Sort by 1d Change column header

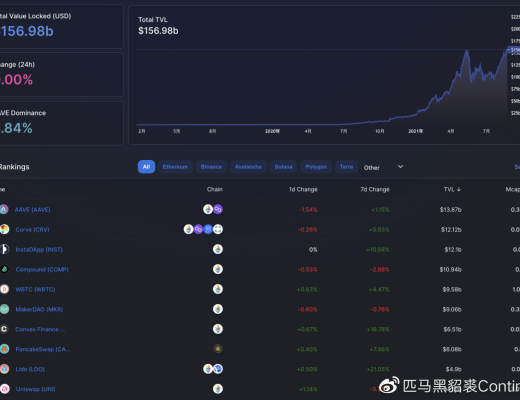[303, 189]
